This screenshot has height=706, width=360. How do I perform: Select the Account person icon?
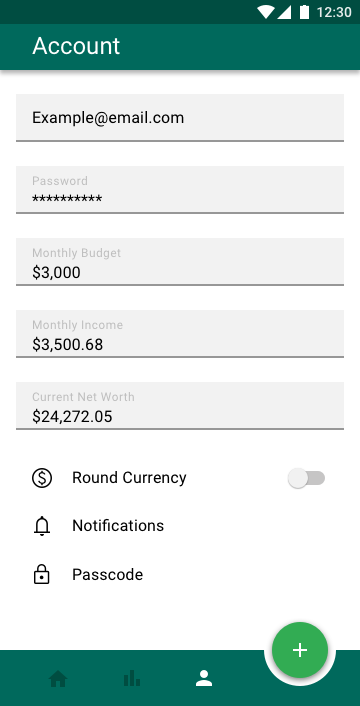click(x=204, y=678)
